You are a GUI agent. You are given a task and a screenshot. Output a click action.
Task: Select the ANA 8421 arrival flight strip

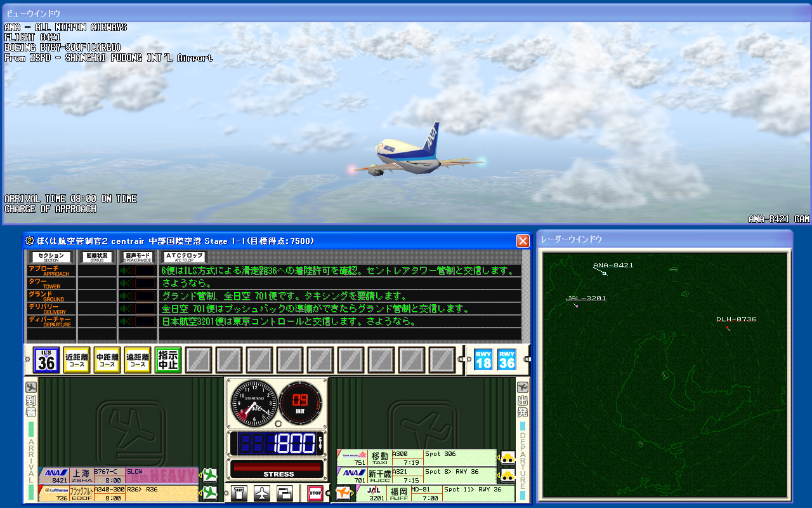pos(119,476)
